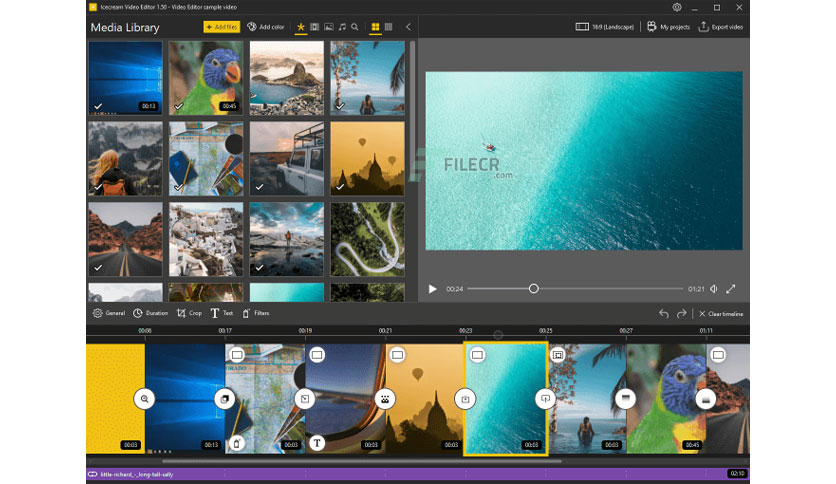This screenshot has height=484, width=836.
Task: Click crop-frame icon on pool woman clip
Action: pos(558,354)
